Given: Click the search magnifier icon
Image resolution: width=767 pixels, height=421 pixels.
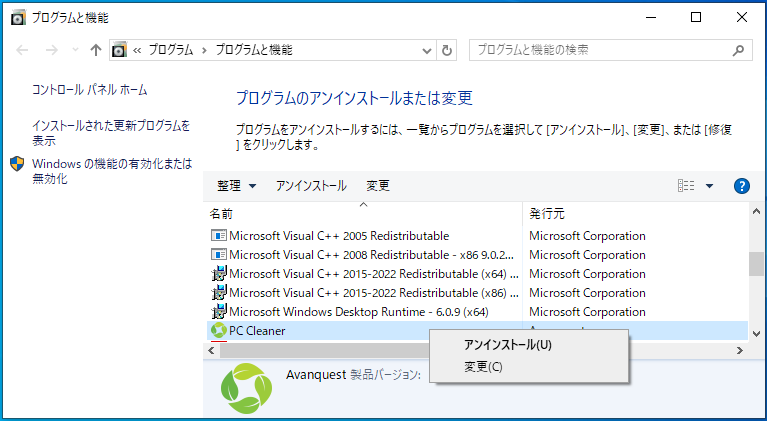Looking at the screenshot, I should [739, 50].
